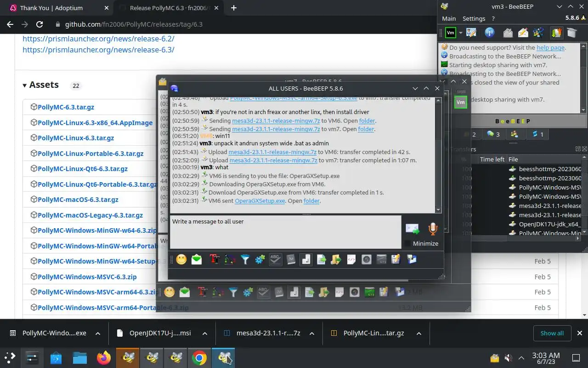Open the 'help page' link in BeeBEEP log
This screenshot has height=368, width=588.
click(x=550, y=47)
